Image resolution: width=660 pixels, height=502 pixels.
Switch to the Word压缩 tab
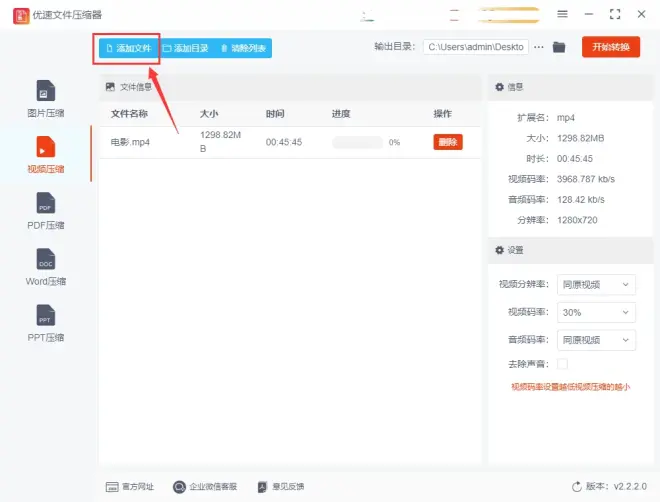pyautogui.click(x=45, y=267)
